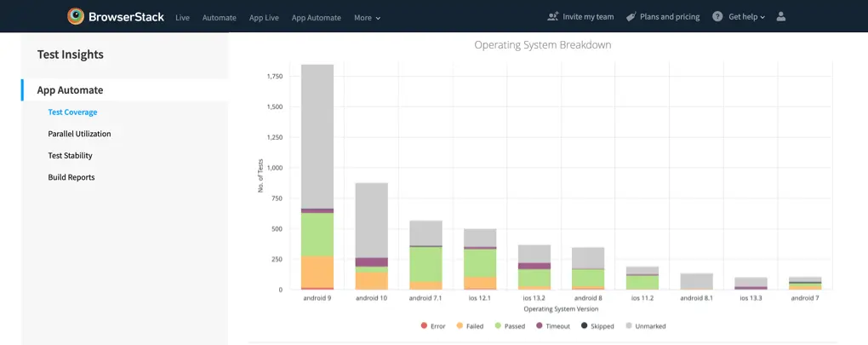The width and height of the screenshot is (868, 345).
Task: Open the user account profile icon
Action: click(781, 17)
